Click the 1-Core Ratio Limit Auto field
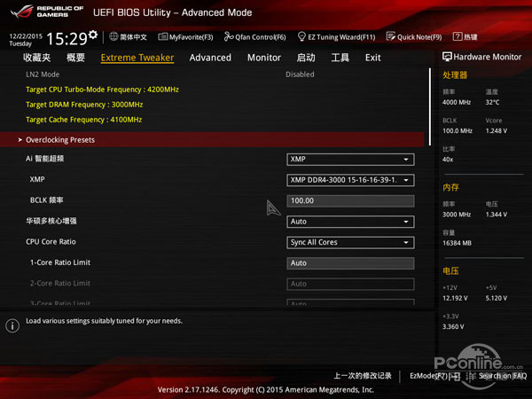Image resolution: width=532 pixels, height=399 pixels. pyautogui.click(x=350, y=263)
